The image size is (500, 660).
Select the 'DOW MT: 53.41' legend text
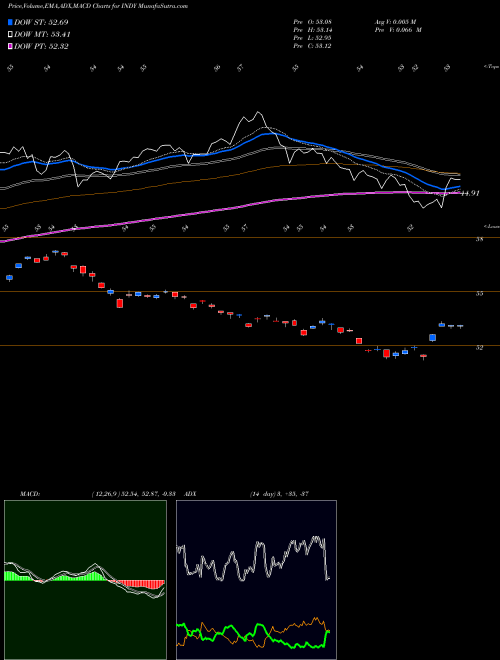click(x=42, y=35)
